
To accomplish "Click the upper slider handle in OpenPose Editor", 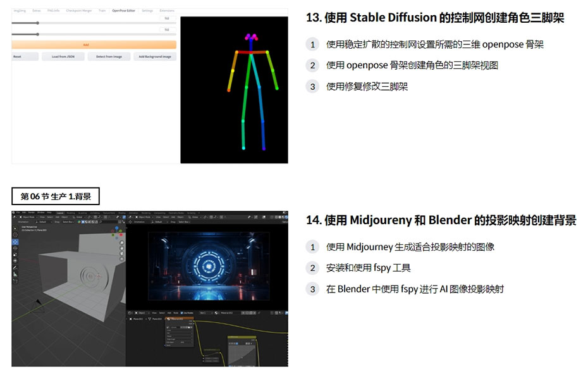I will point(37,23).
